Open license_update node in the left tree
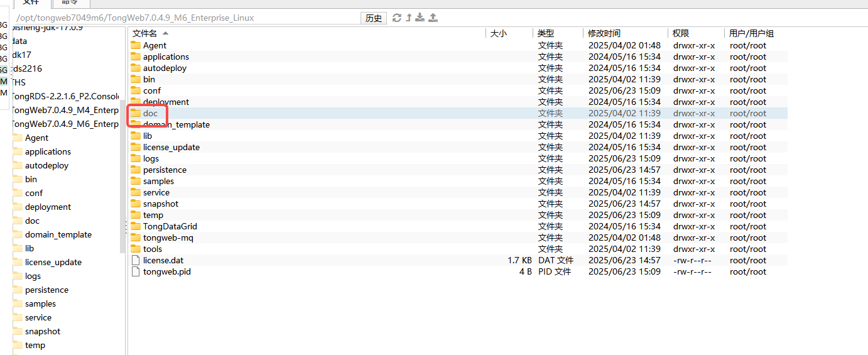This screenshot has height=355, width=868. click(53, 262)
